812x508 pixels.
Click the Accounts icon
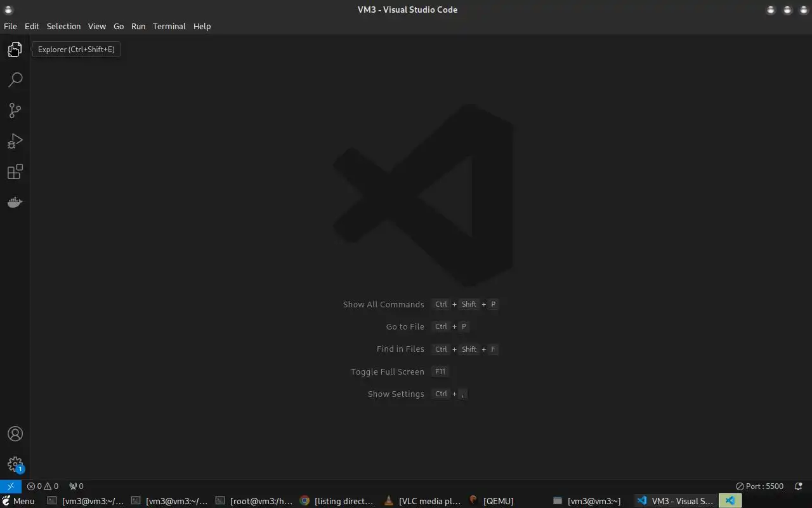15,434
